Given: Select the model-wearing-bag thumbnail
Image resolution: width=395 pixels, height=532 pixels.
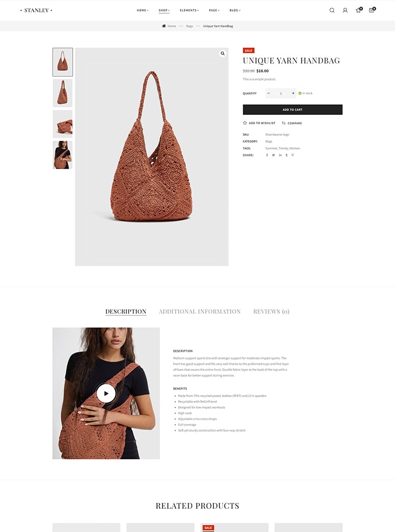Looking at the screenshot, I should [63, 155].
